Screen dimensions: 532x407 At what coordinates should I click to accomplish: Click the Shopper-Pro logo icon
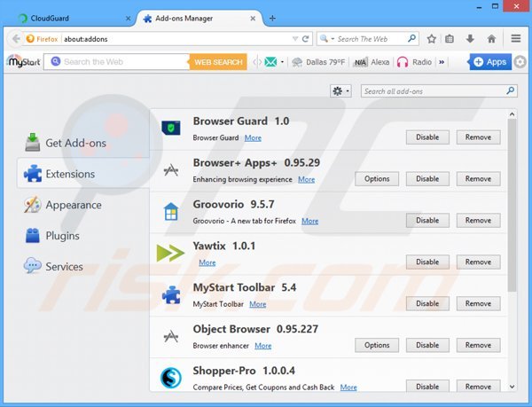tap(170, 378)
